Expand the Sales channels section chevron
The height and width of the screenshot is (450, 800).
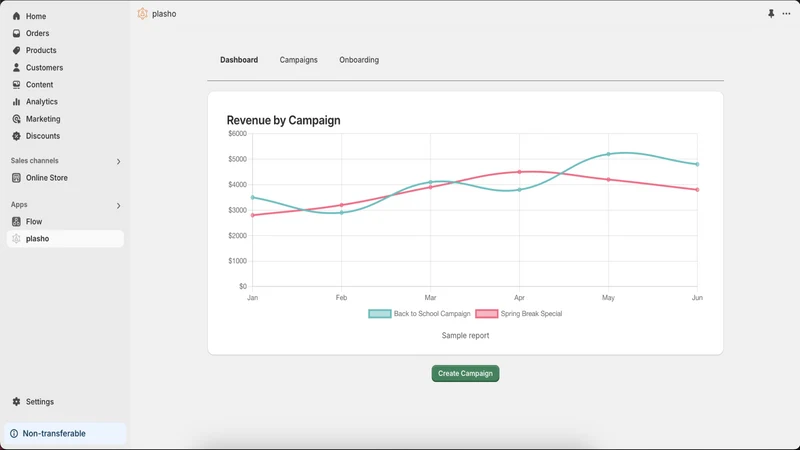click(118, 162)
